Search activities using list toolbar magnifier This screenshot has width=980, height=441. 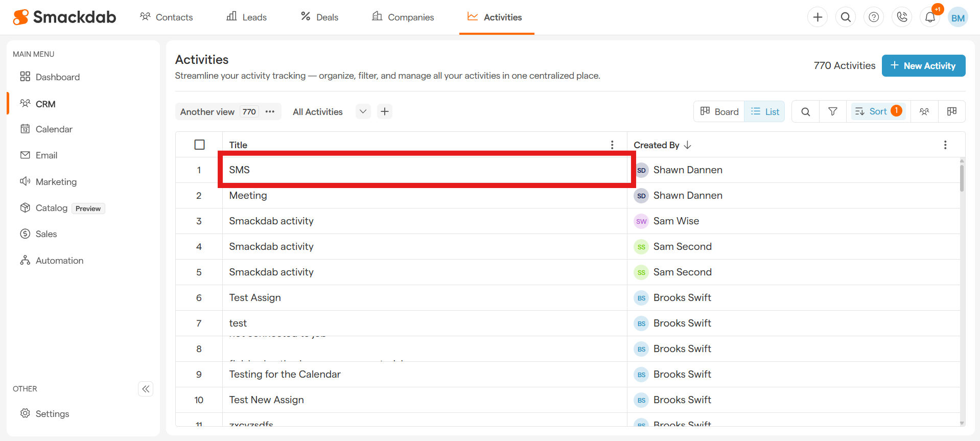tap(805, 111)
